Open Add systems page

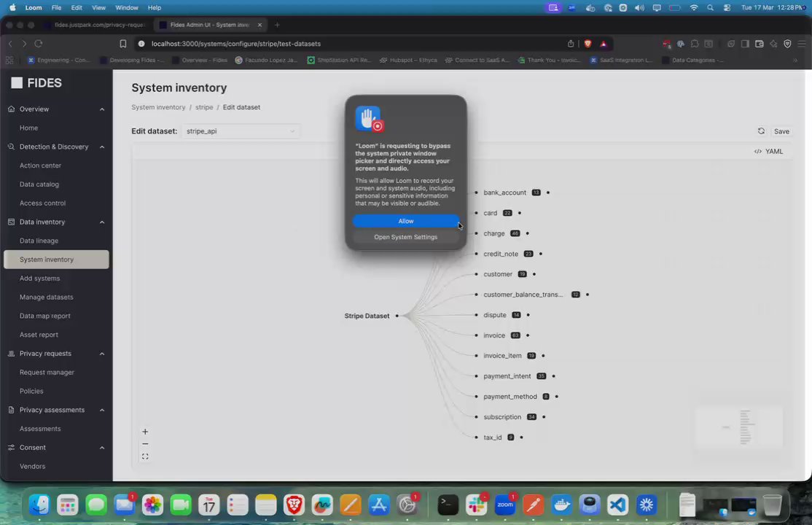coord(40,279)
